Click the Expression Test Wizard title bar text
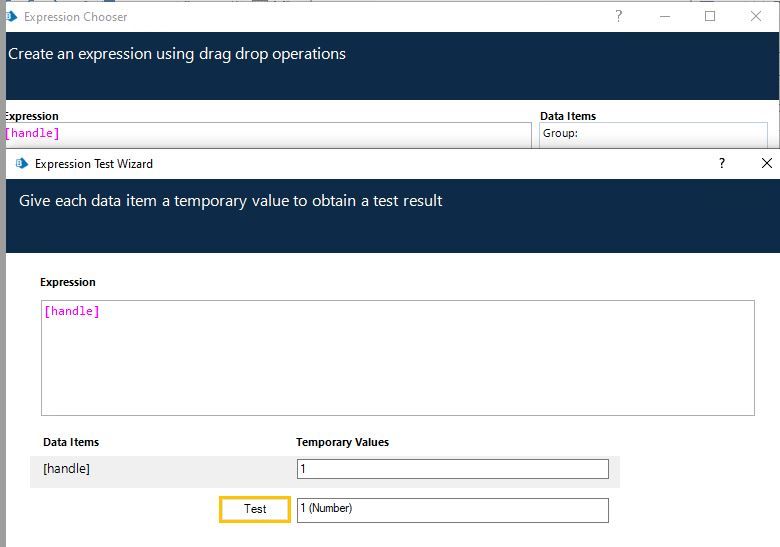This screenshot has height=547, width=780. point(94,163)
